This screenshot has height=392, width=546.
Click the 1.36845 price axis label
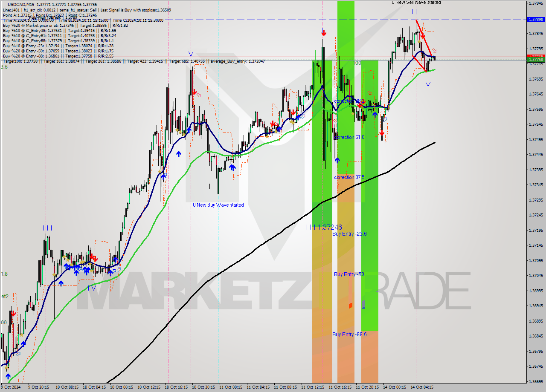(536, 336)
